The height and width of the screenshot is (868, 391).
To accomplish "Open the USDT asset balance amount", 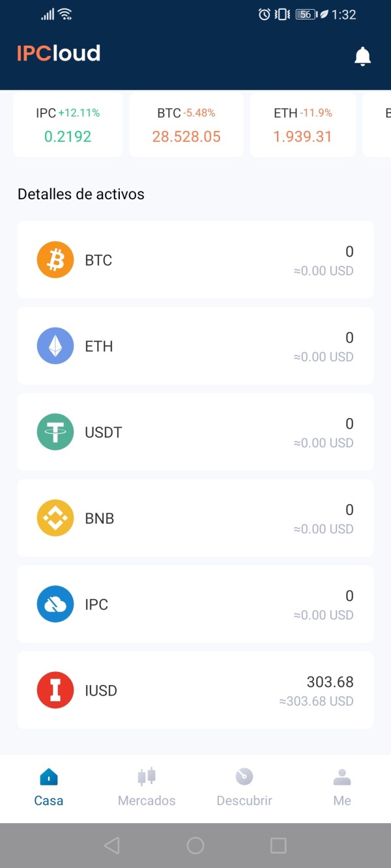I will tap(349, 424).
